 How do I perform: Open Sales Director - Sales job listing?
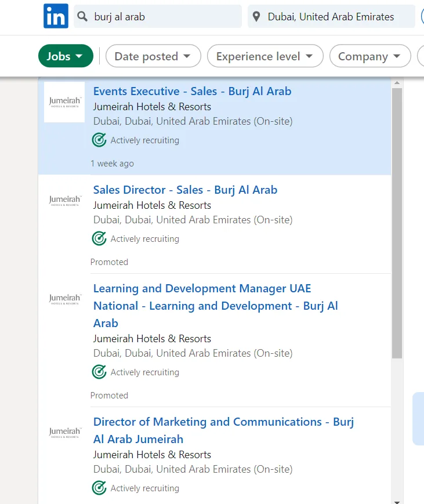click(x=185, y=190)
